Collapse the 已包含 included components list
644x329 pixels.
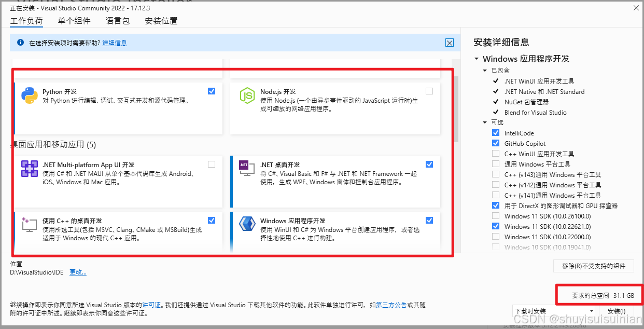click(x=485, y=70)
